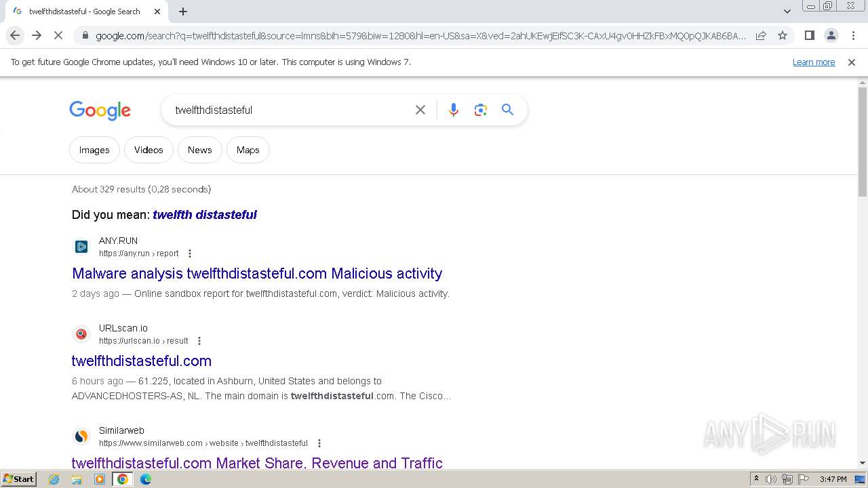Go to Google home via logo

click(x=100, y=110)
